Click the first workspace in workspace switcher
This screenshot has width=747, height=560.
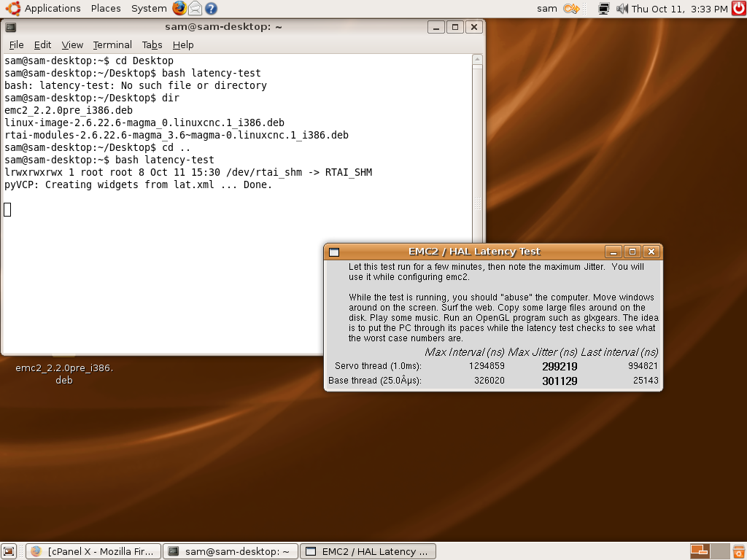click(x=700, y=551)
